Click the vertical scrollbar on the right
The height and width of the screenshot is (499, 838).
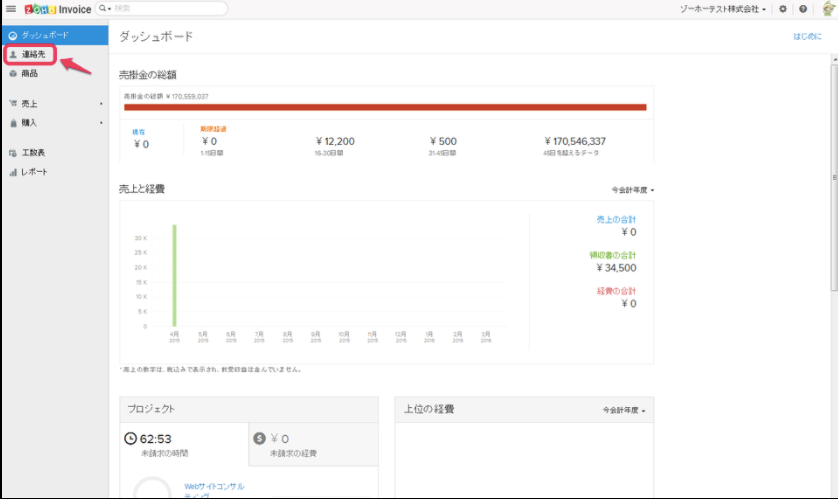834,178
